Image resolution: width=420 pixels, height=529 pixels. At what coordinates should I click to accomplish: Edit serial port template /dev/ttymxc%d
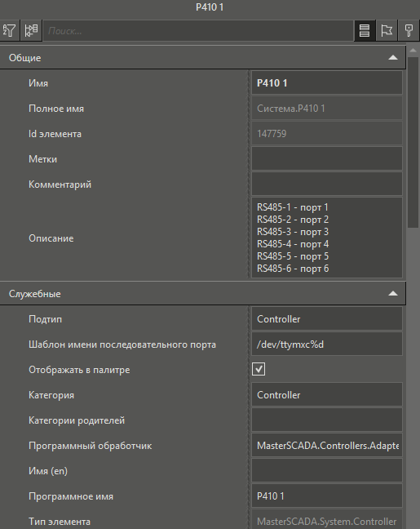coord(327,345)
